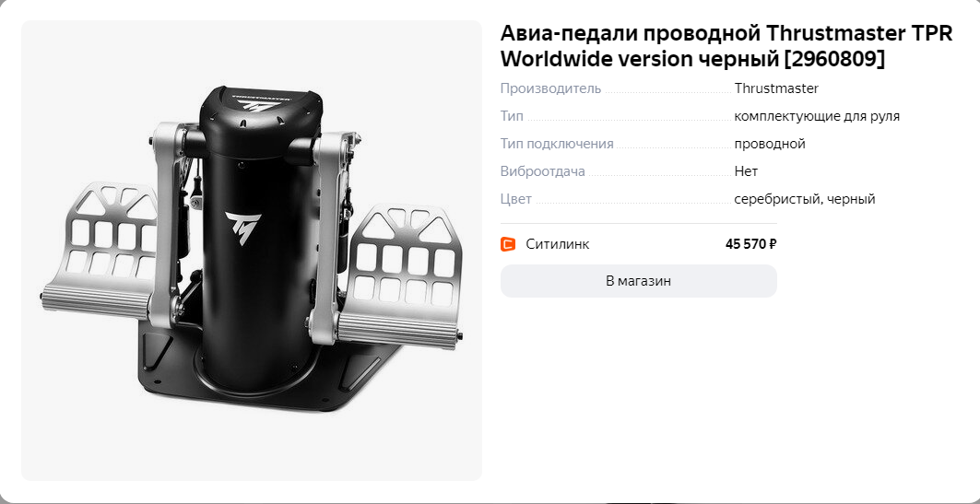Click the orange Ситилинк store logo icon
Image resolution: width=980 pixels, height=504 pixels.
[508, 244]
